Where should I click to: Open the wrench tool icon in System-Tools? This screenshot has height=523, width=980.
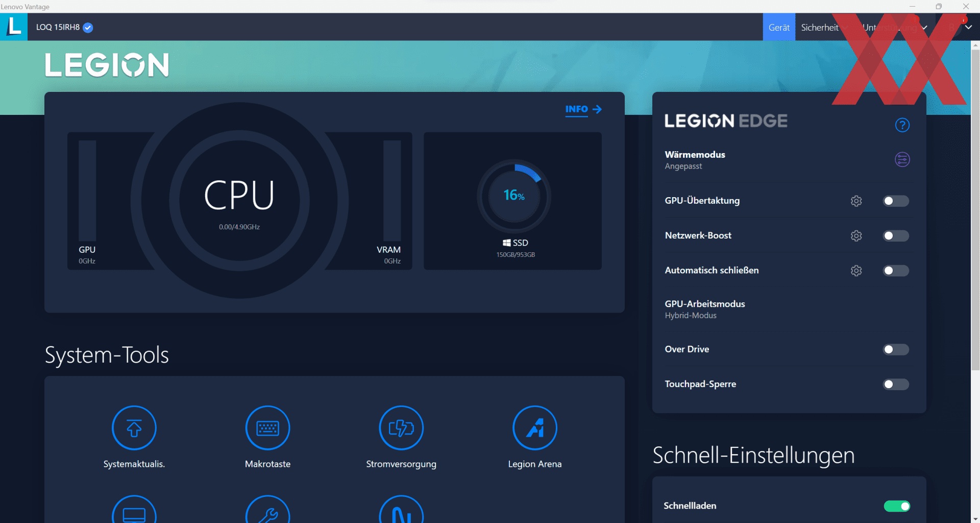pos(267,509)
